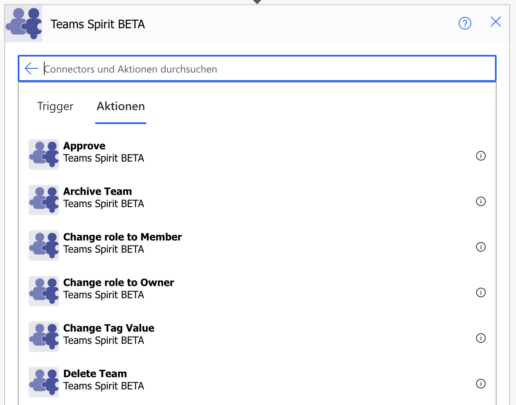Click the icon beside Change role to Member
The image size is (516, 405).
pos(44,246)
